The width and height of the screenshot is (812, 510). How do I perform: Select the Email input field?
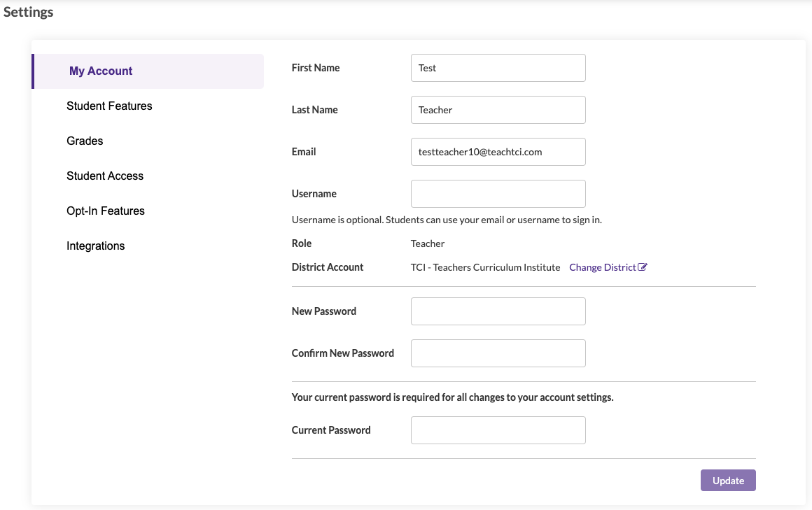(x=498, y=152)
